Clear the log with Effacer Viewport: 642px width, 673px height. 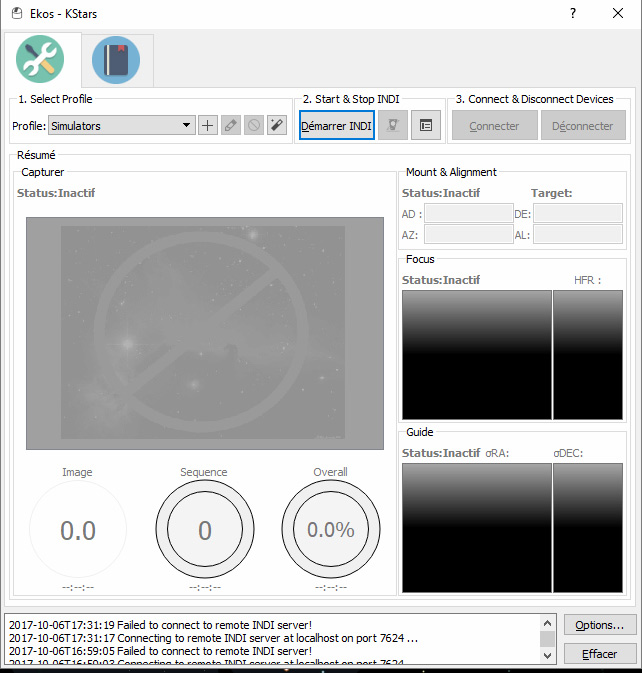point(600,654)
